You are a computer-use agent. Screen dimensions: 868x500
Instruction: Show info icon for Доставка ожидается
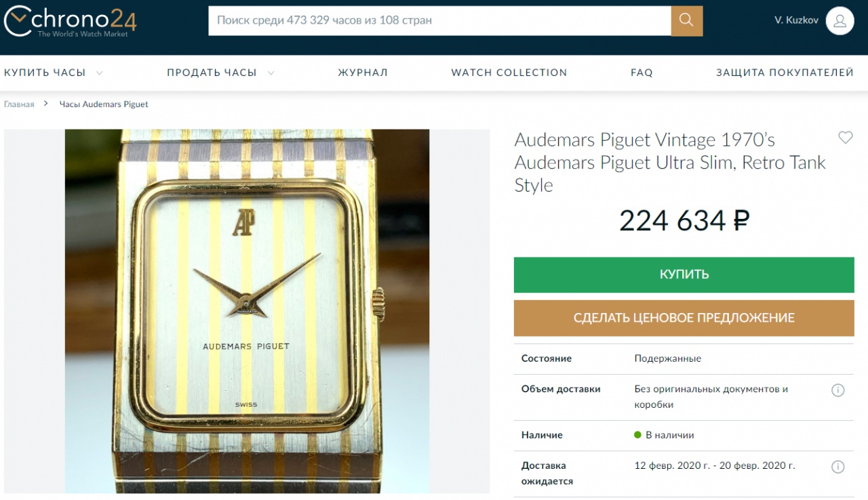coord(837,467)
